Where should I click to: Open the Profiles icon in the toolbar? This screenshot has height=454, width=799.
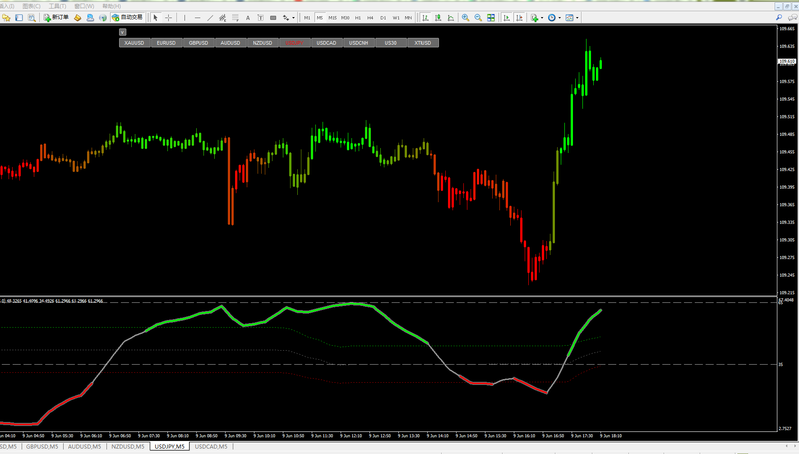pos(19,18)
